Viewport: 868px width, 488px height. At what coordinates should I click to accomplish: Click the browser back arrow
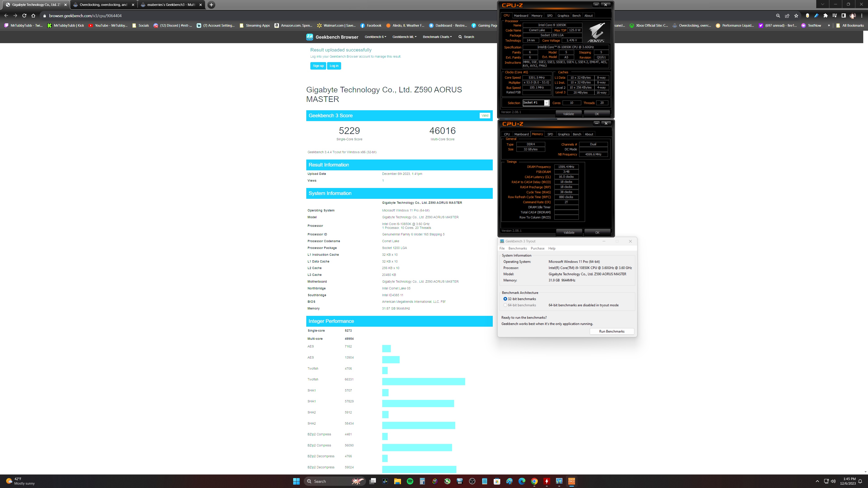coord(6,16)
